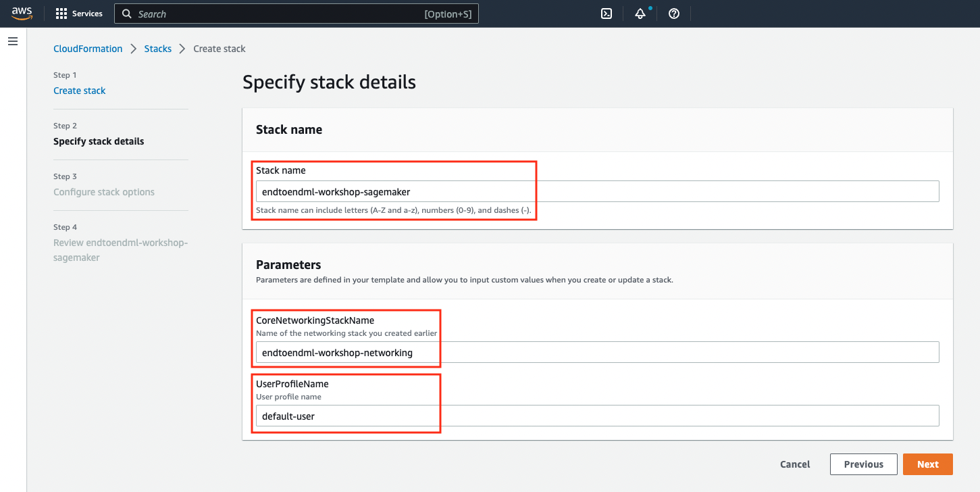Click the Services label in top bar
Viewport: 980px width, 492px height.
tap(87, 14)
